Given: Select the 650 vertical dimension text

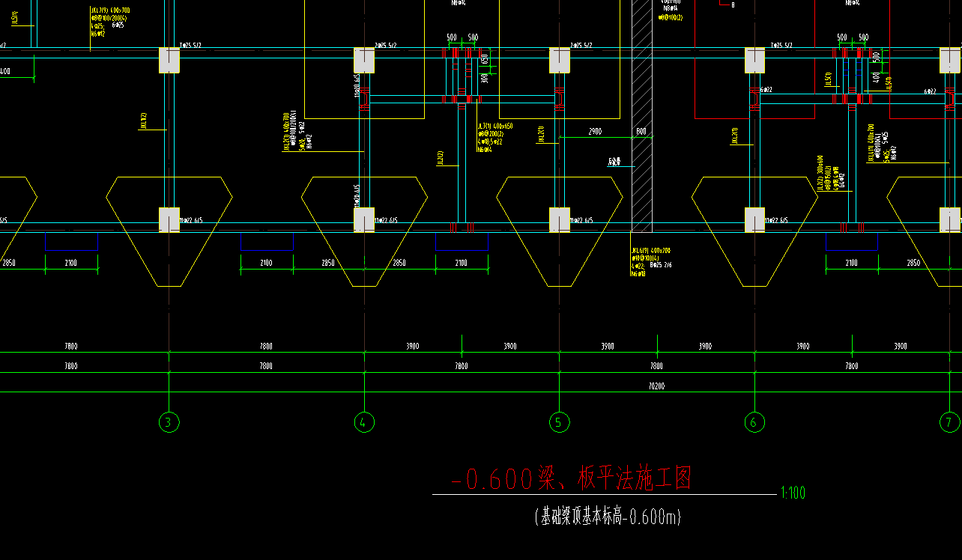Looking at the screenshot, I should tap(485, 59).
